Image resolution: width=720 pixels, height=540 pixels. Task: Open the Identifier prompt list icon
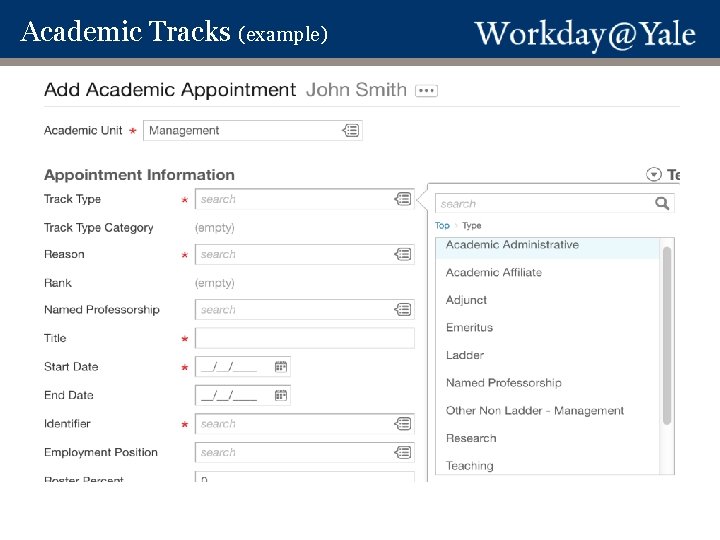403,423
